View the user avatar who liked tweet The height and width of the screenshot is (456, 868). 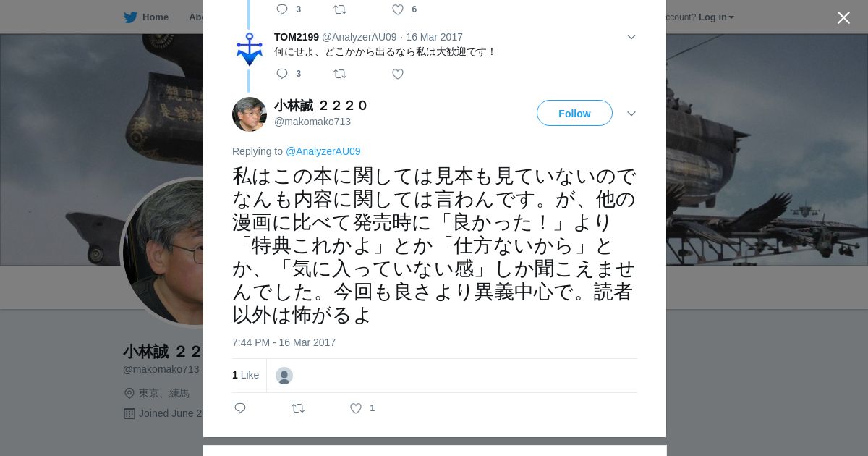point(284,376)
